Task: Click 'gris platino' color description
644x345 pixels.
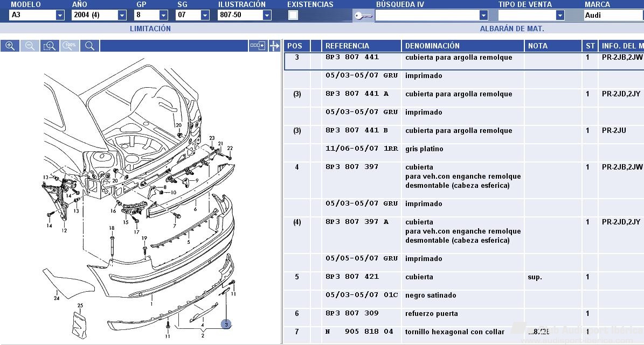Action: point(424,149)
